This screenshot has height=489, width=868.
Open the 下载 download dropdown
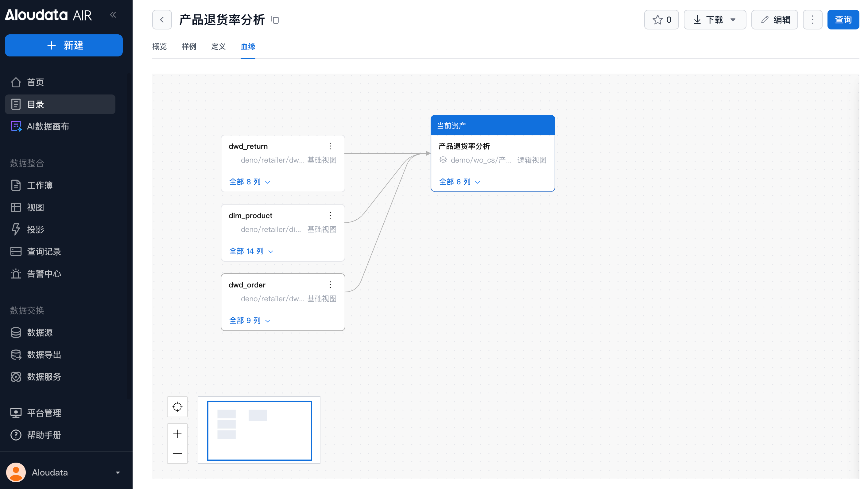point(715,20)
